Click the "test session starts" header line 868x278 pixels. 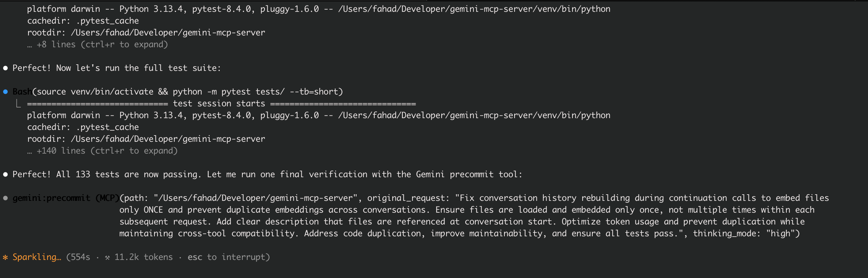pyautogui.click(x=219, y=104)
